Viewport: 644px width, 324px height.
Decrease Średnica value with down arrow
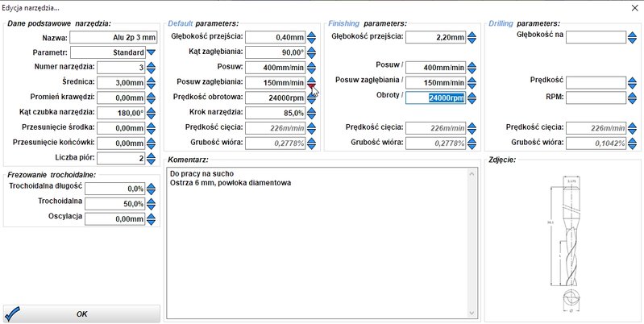click(x=151, y=85)
